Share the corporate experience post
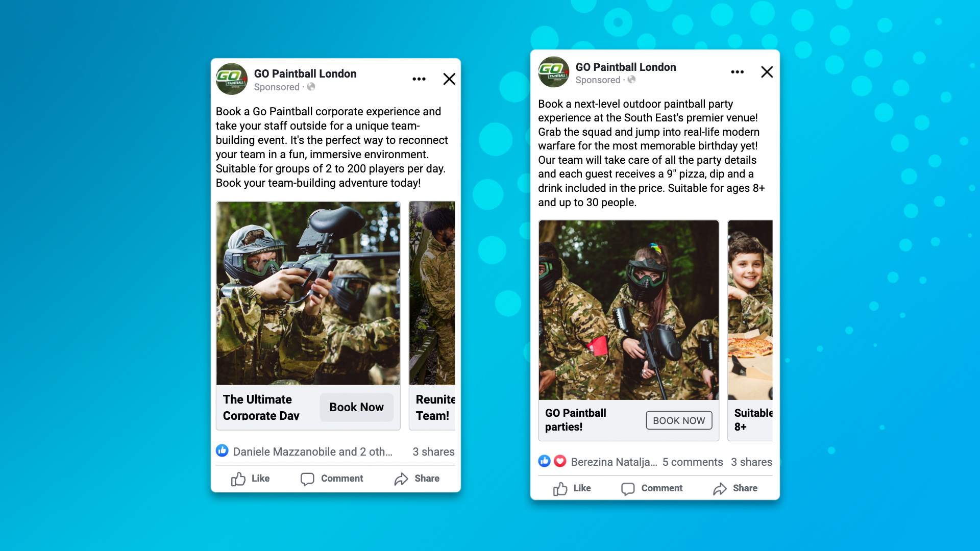This screenshot has height=551, width=980. (x=416, y=479)
